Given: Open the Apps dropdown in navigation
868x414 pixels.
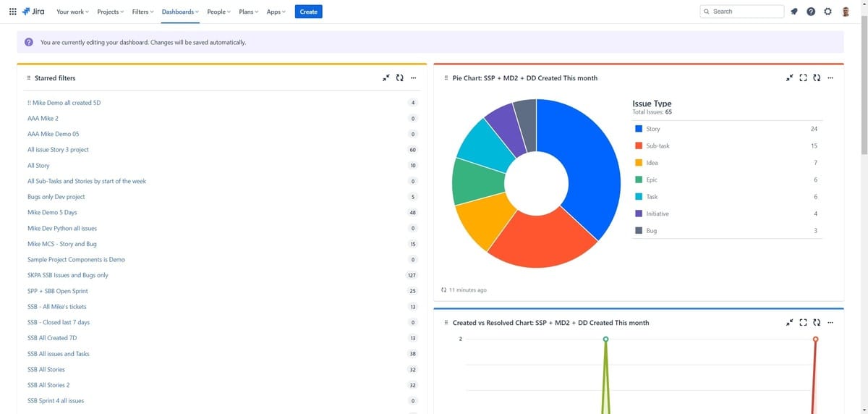Looking at the screenshot, I should click(x=276, y=12).
